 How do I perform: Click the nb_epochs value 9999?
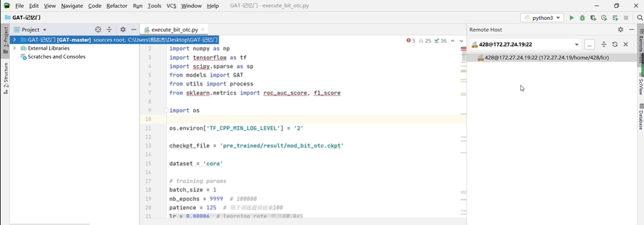pos(216,198)
